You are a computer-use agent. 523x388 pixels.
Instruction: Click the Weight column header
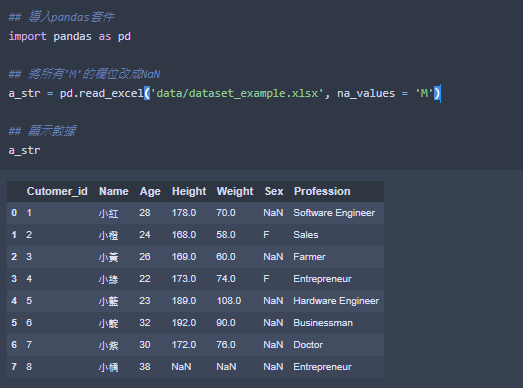[x=235, y=191]
